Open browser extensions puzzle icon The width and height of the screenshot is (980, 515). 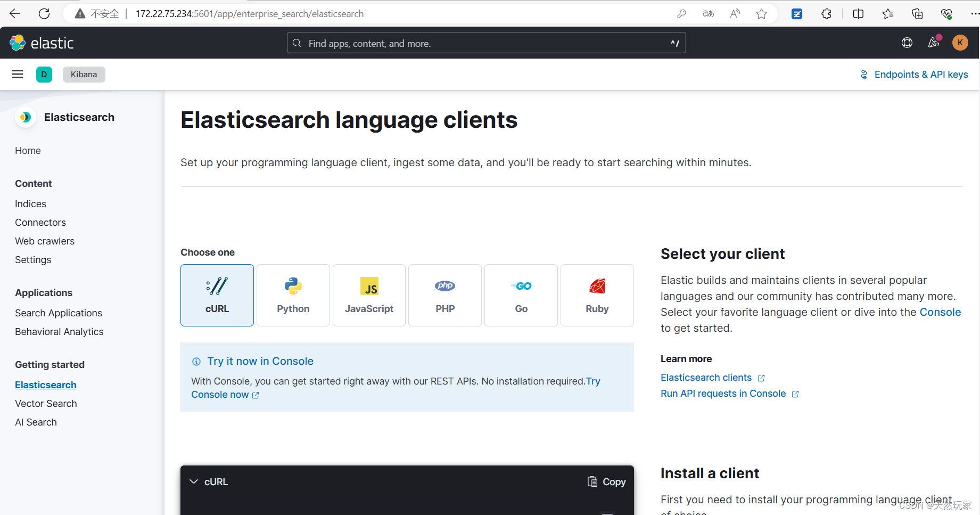click(x=826, y=14)
